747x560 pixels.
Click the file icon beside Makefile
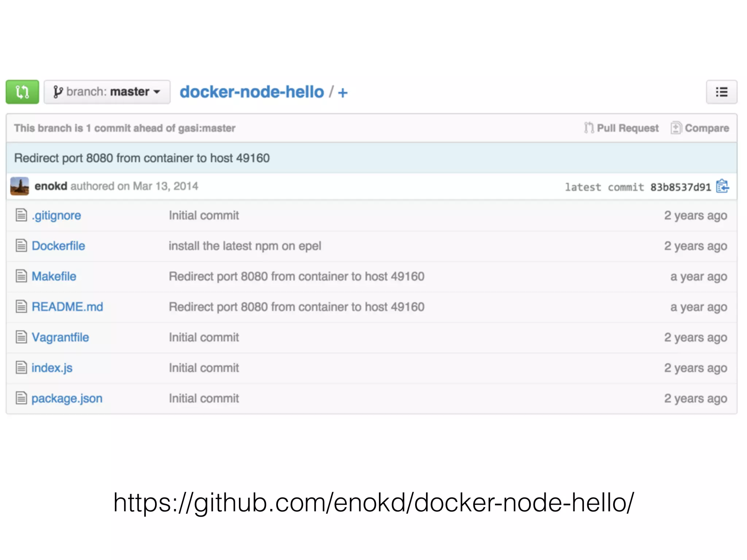click(x=21, y=276)
